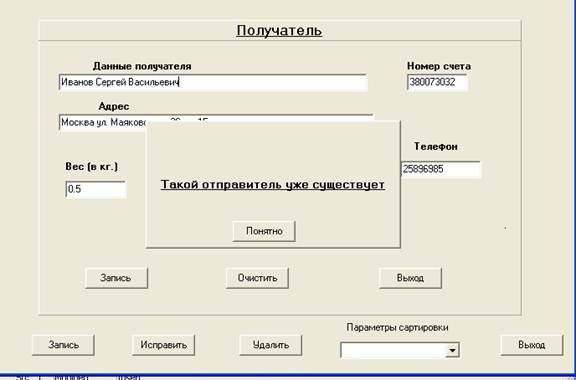
Task: Click Запись button next to Исправить
Action: click(x=63, y=345)
